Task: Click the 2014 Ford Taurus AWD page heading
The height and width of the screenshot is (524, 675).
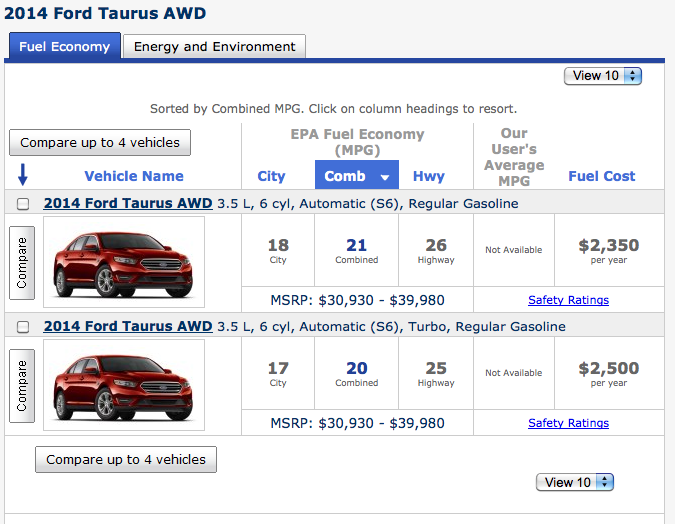Action: [x=105, y=13]
